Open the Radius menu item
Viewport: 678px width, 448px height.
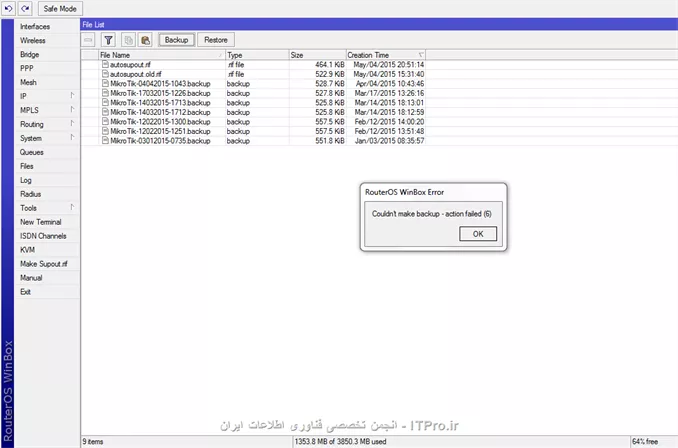coord(30,194)
